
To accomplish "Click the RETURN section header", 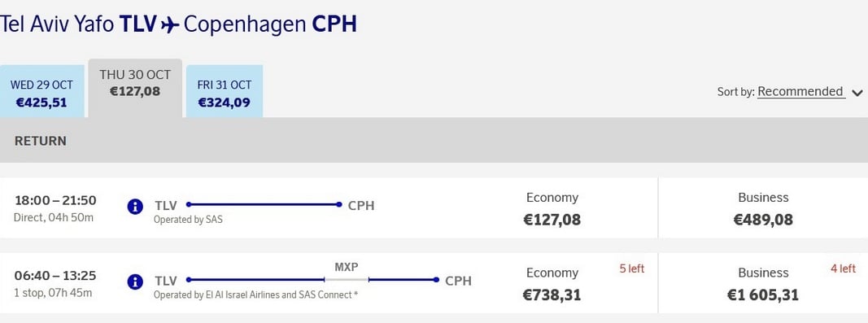I will tap(41, 141).
